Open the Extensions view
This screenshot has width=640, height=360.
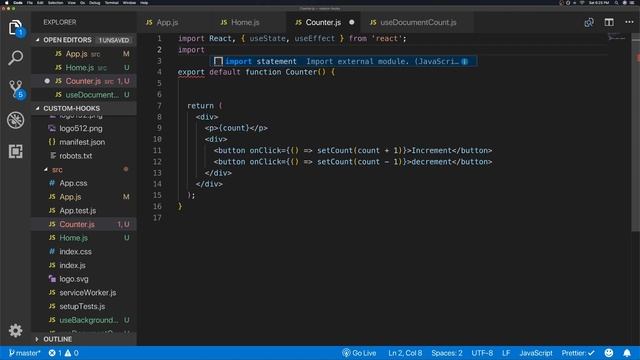[16, 151]
